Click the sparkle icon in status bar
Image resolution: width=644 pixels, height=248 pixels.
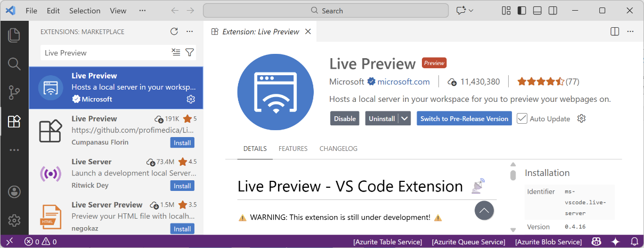615,242
